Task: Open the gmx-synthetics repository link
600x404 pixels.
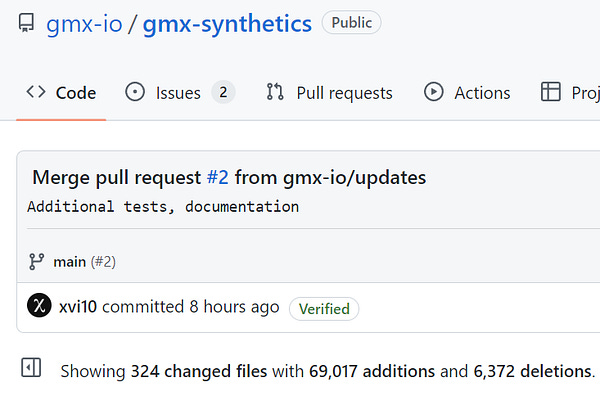Action: 227,24
